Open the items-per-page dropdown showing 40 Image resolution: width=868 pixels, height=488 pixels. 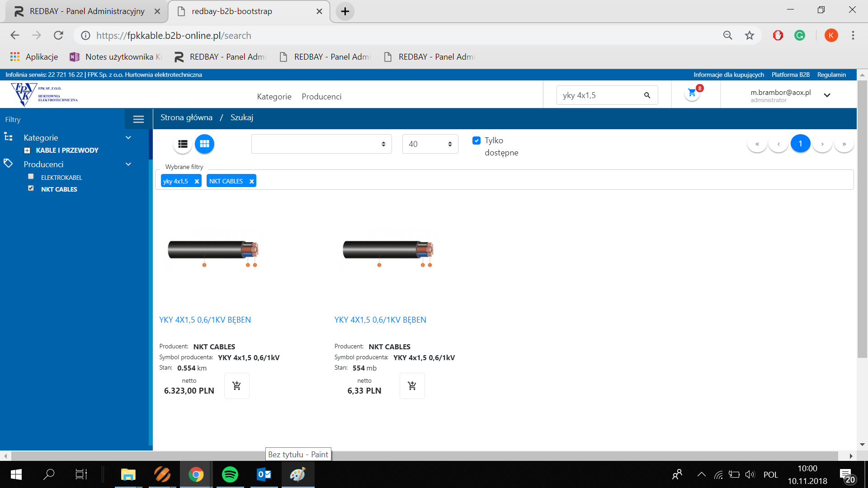coord(429,144)
